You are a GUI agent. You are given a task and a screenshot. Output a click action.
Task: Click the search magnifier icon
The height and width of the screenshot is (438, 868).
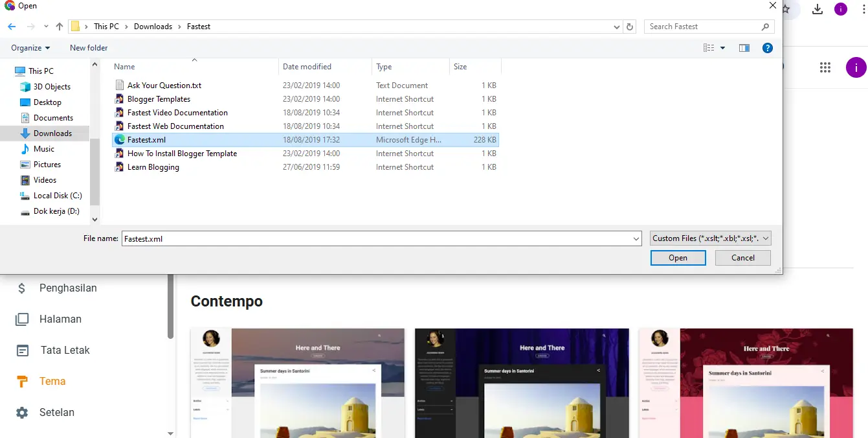click(765, 27)
